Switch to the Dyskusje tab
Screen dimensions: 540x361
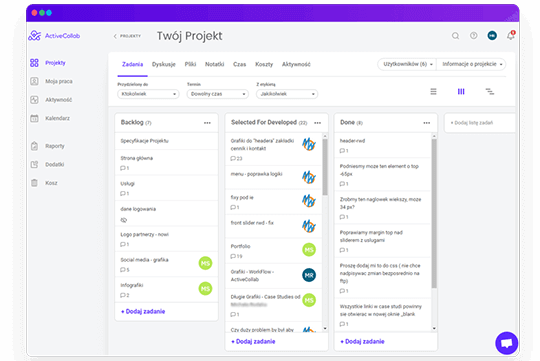pyautogui.click(x=164, y=64)
